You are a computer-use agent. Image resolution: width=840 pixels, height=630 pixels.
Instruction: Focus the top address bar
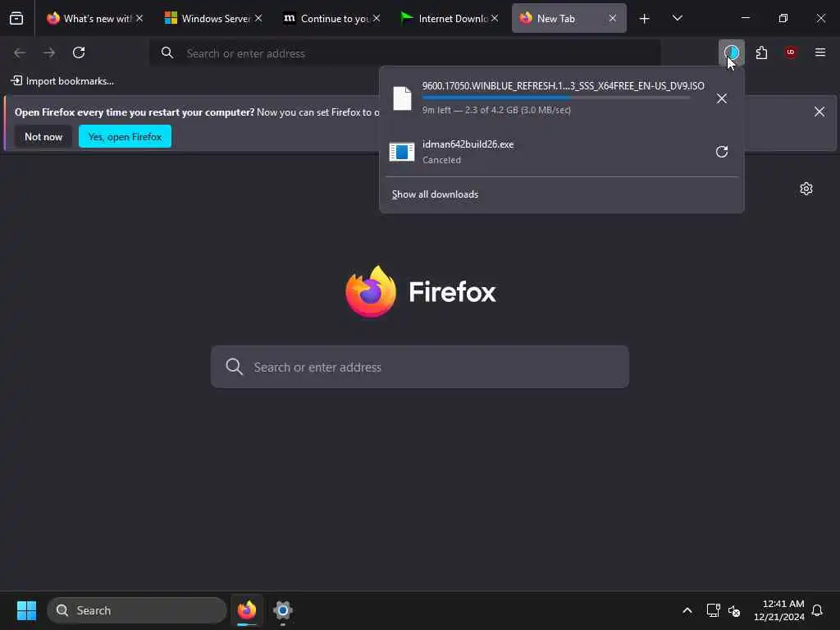click(x=405, y=53)
